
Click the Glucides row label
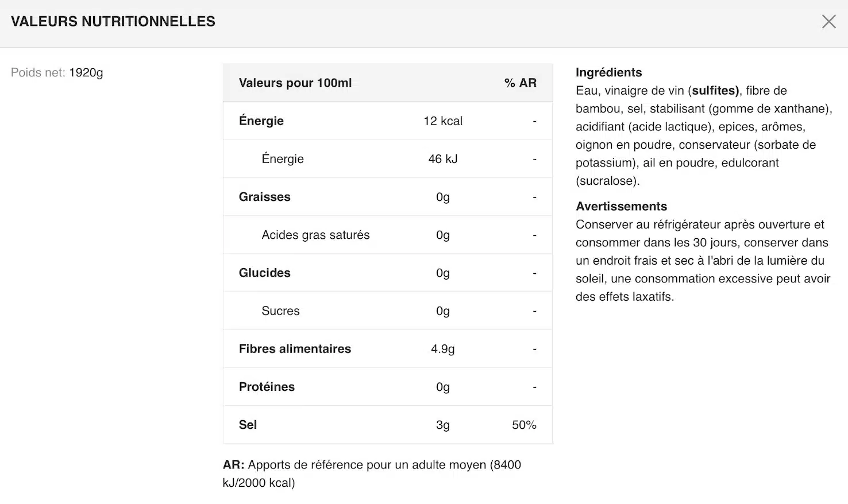[265, 273]
